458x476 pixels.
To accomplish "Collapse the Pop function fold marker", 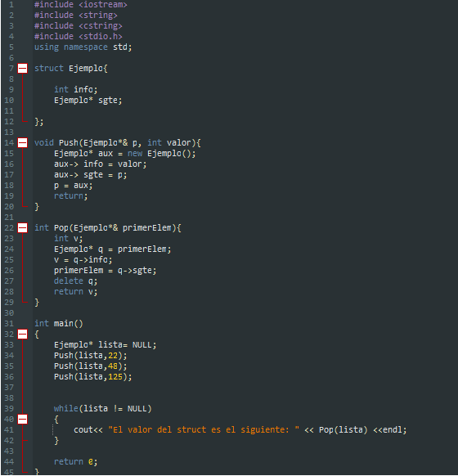I will (x=22, y=227).
